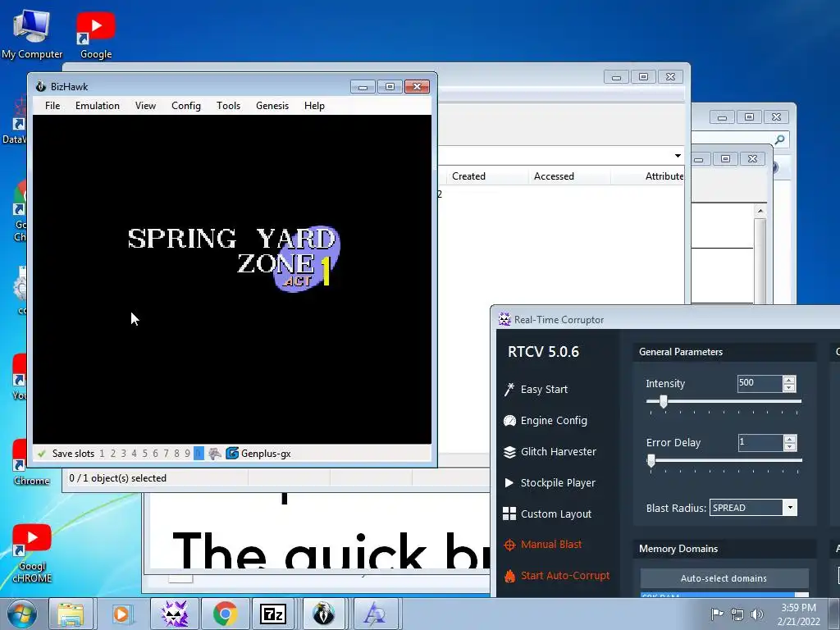The width and height of the screenshot is (840, 630).
Task: Click the Real-Time Corruptor title icon
Action: click(504, 319)
